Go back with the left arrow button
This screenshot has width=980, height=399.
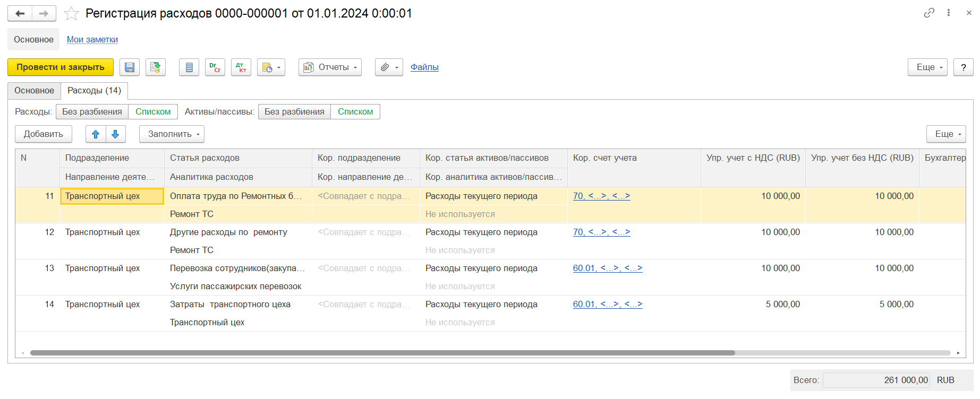tap(20, 13)
